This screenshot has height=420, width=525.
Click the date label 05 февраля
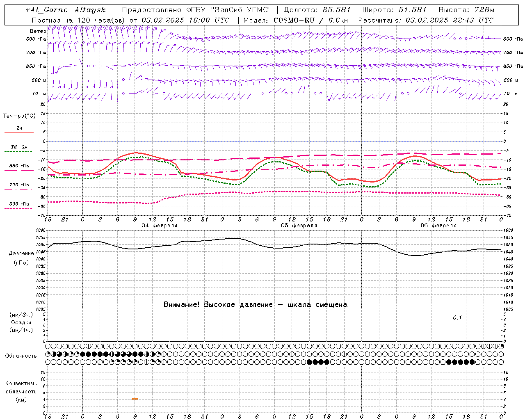299,226
